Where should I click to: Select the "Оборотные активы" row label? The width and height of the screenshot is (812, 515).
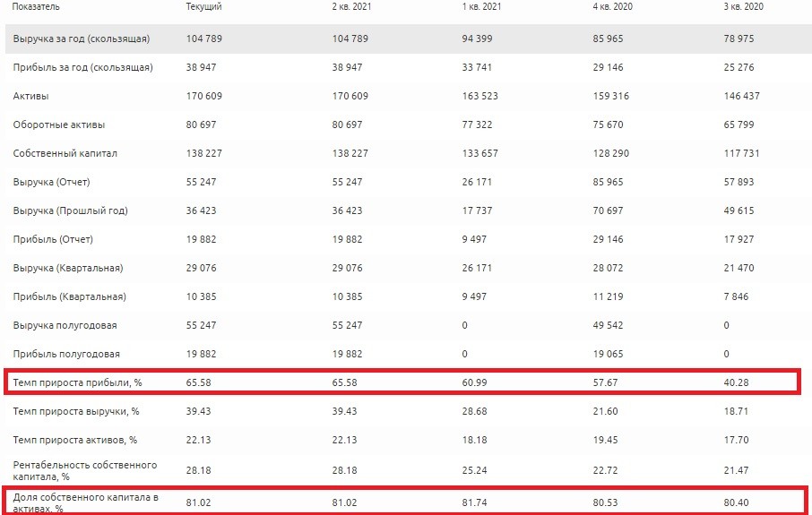tap(52, 124)
